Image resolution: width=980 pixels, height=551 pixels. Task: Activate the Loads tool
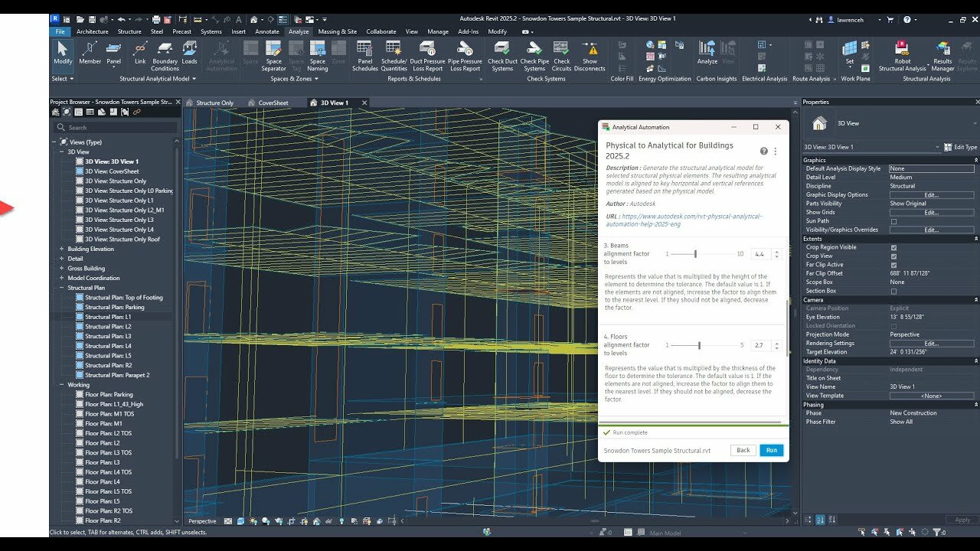pyautogui.click(x=189, y=54)
